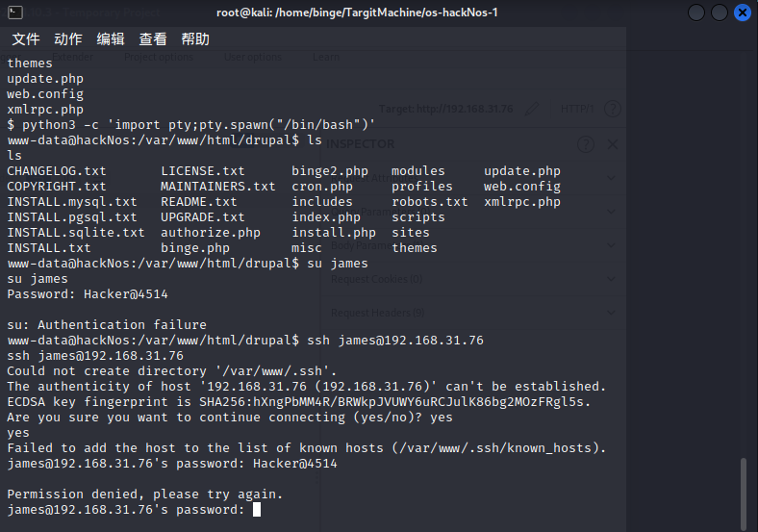758x532 pixels.
Task: Click index.php in the file listing
Action: click(x=326, y=217)
